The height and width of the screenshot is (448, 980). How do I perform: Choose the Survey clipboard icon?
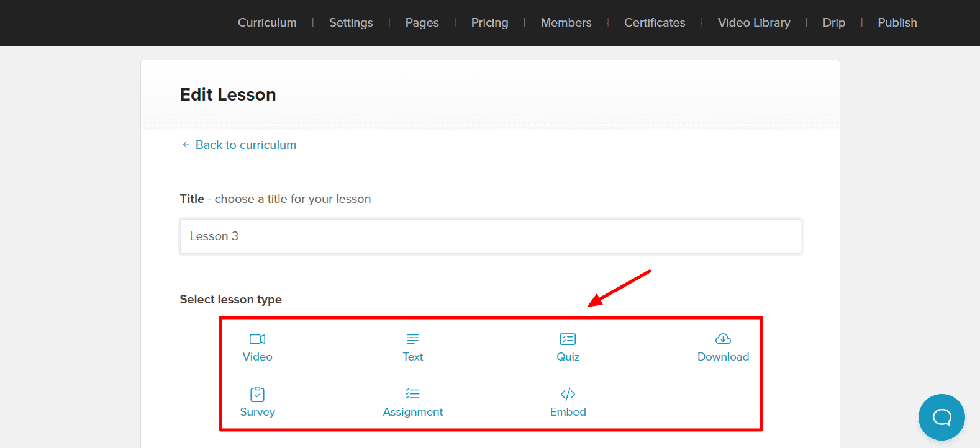pos(257,395)
